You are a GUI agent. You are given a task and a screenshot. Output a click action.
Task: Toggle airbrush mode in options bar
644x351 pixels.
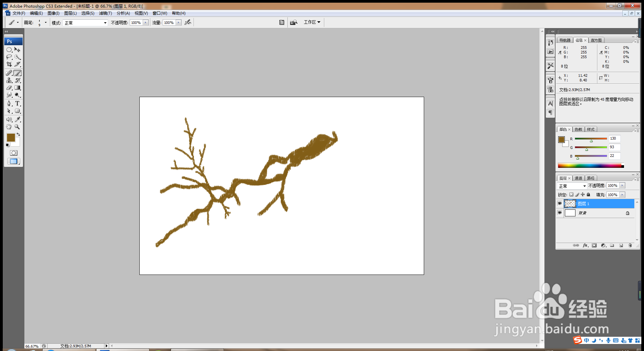click(x=188, y=22)
